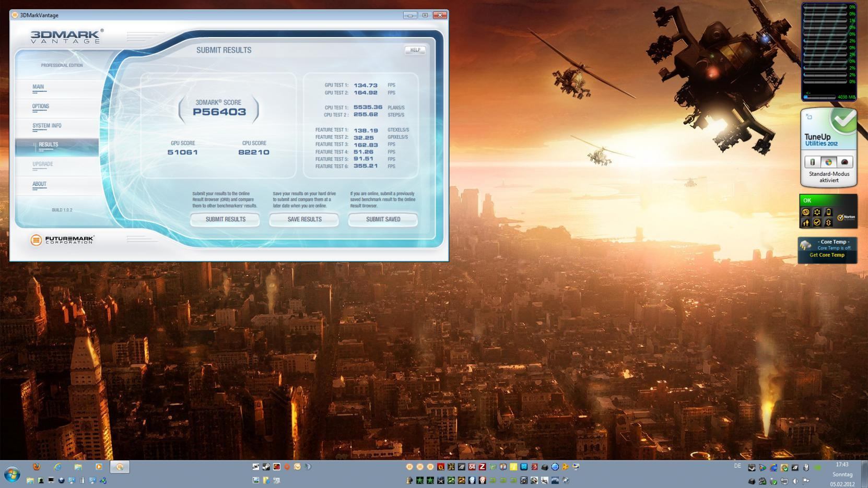This screenshot has height=488, width=868.
Task: Click Norton checkmark scan icon
Action: point(817,223)
